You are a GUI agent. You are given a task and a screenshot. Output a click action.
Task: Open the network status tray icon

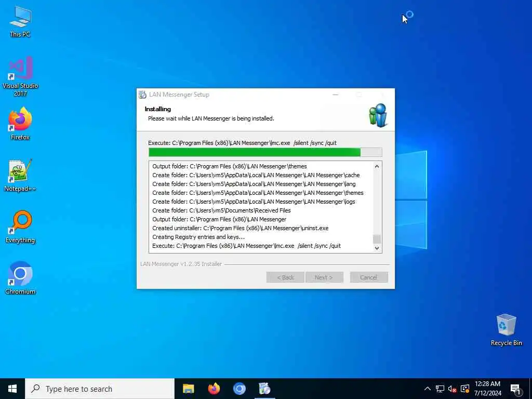coord(440,389)
